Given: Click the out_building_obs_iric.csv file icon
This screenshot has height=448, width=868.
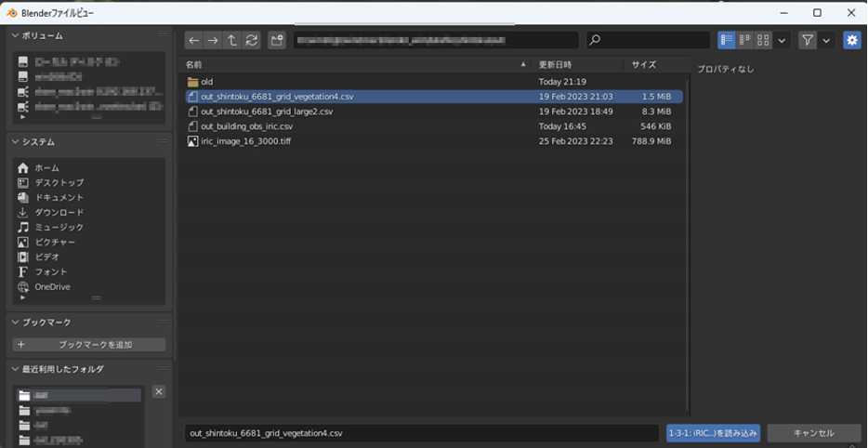Looking at the screenshot, I should pyautogui.click(x=192, y=126).
